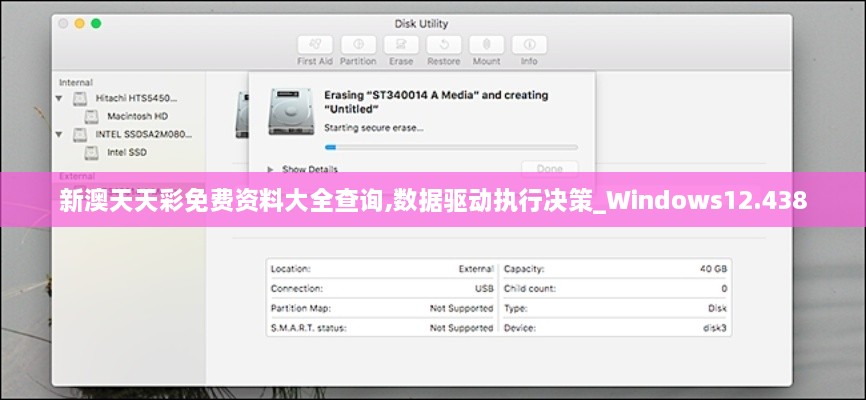Click the secure erase progress bar
The height and width of the screenshot is (400, 866).
pos(451,148)
